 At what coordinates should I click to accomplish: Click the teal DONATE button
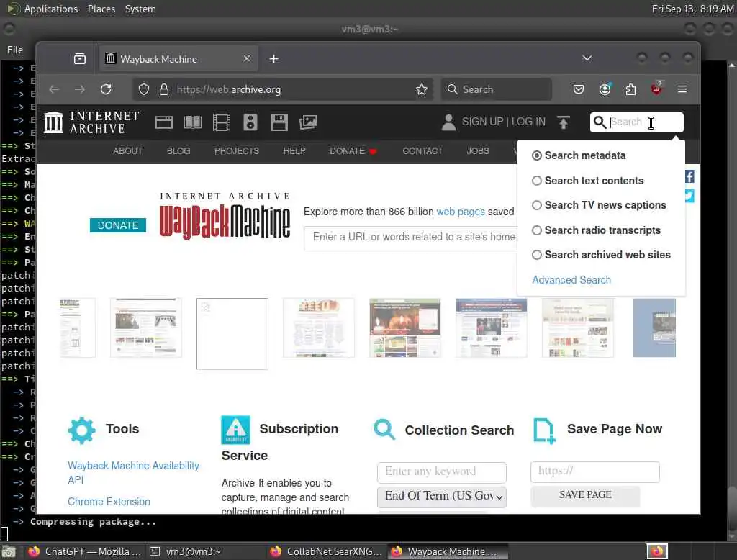[118, 225]
